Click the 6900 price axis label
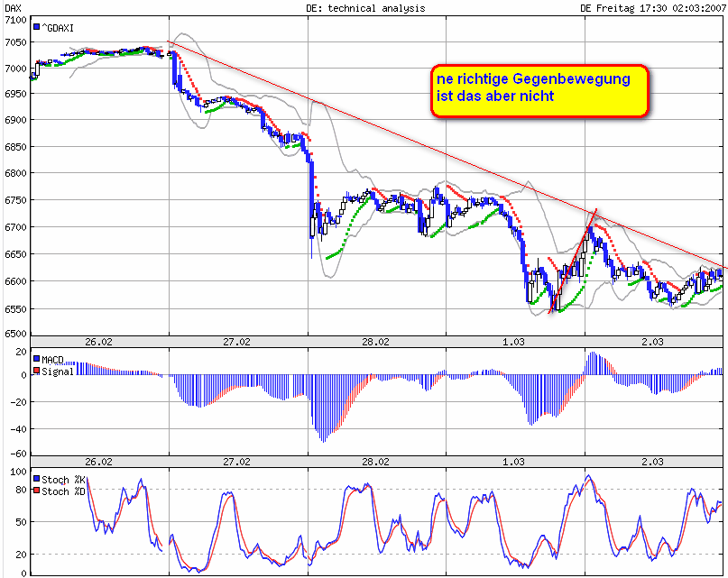The height and width of the screenshot is (578, 728). coord(15,120)
